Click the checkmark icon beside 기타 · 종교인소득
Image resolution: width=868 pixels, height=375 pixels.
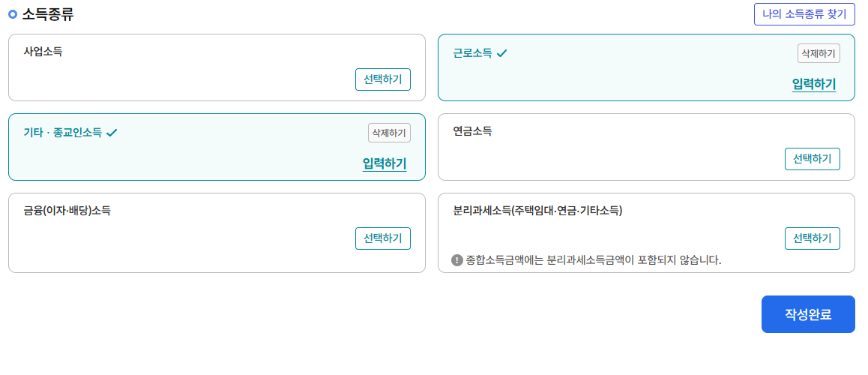[112, 133]
